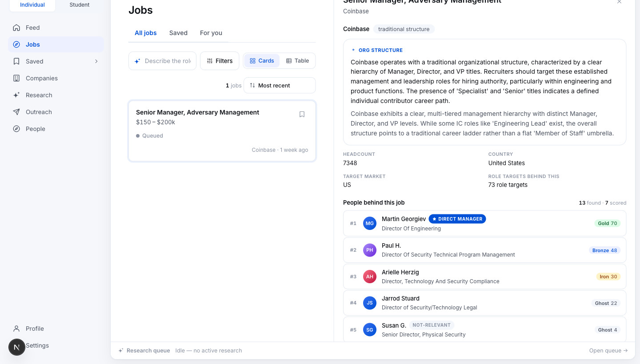Open the Most recent sort dropdown
The image size is (640, 364).
280,85
